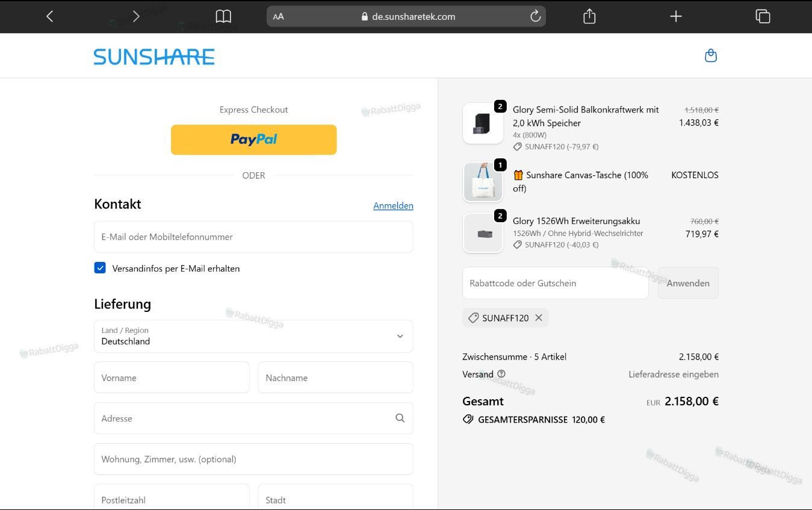Viewport: 812px width, 510px height.
Task: Focus the Wohnung, Zimmer optional field
Action: tap(253, 459)
